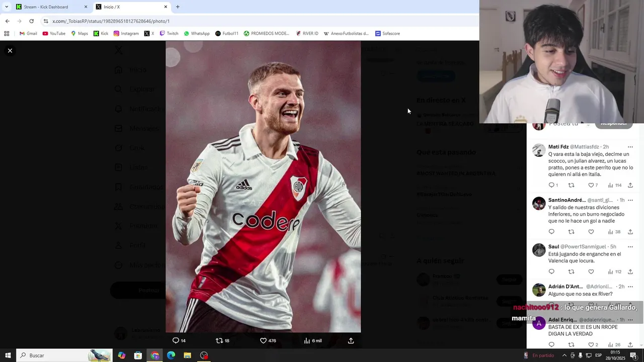
Task: Reload the current page
Action: coord(31,21)
